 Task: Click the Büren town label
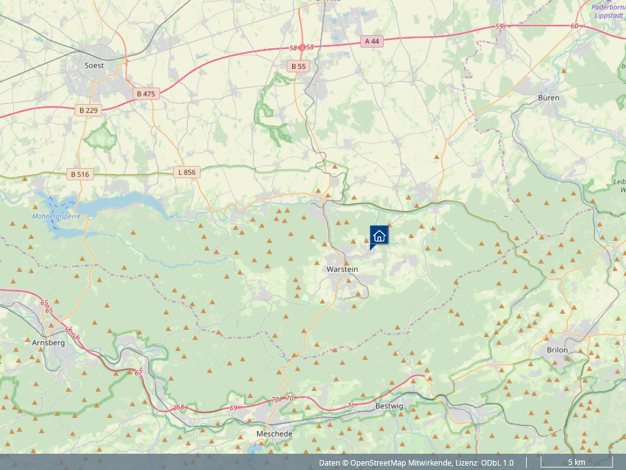pyautogui.click(x=548, y=98)
